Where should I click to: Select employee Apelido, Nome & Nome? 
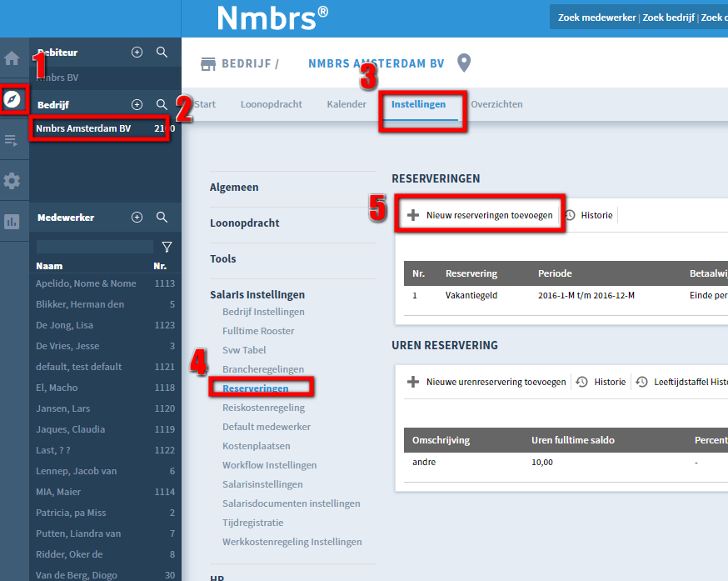tap(106, 283)
